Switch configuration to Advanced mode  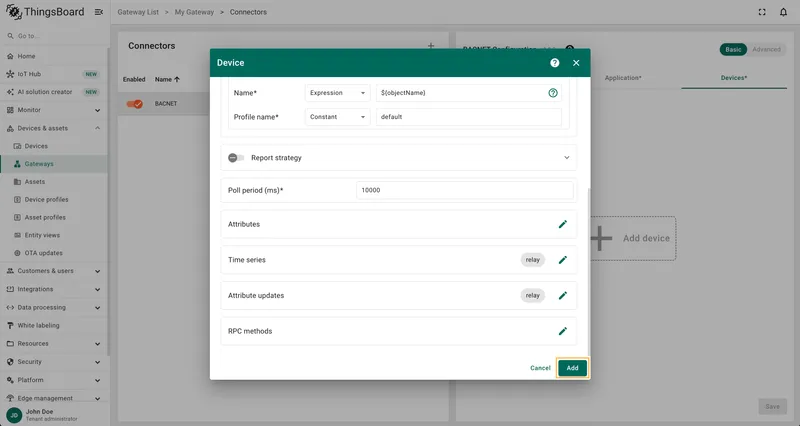pyautogui.click(x=766, y=49)
